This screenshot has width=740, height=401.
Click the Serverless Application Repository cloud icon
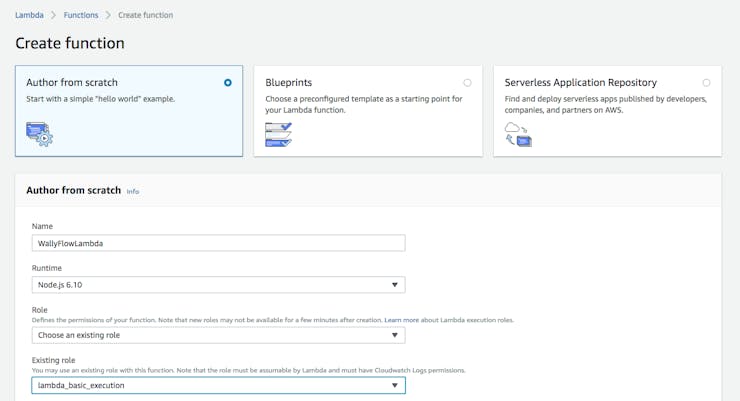pyautogui.click(x=518, y=134)
